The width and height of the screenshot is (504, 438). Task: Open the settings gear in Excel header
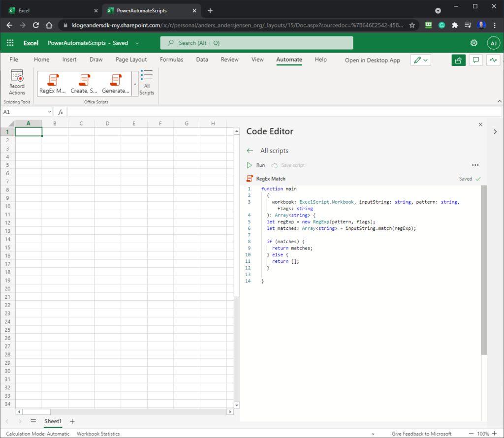click(x=474, y=43)
